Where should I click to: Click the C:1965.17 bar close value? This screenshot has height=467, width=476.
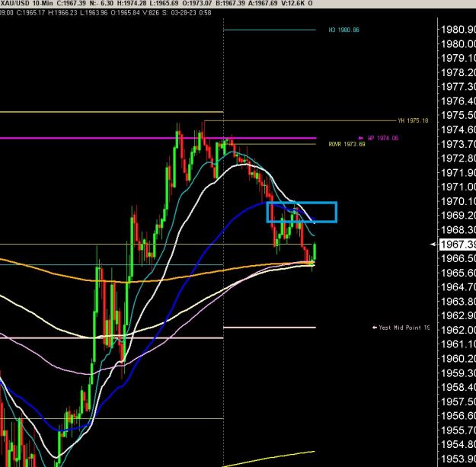pyautogui.click(x=30, y=13)
